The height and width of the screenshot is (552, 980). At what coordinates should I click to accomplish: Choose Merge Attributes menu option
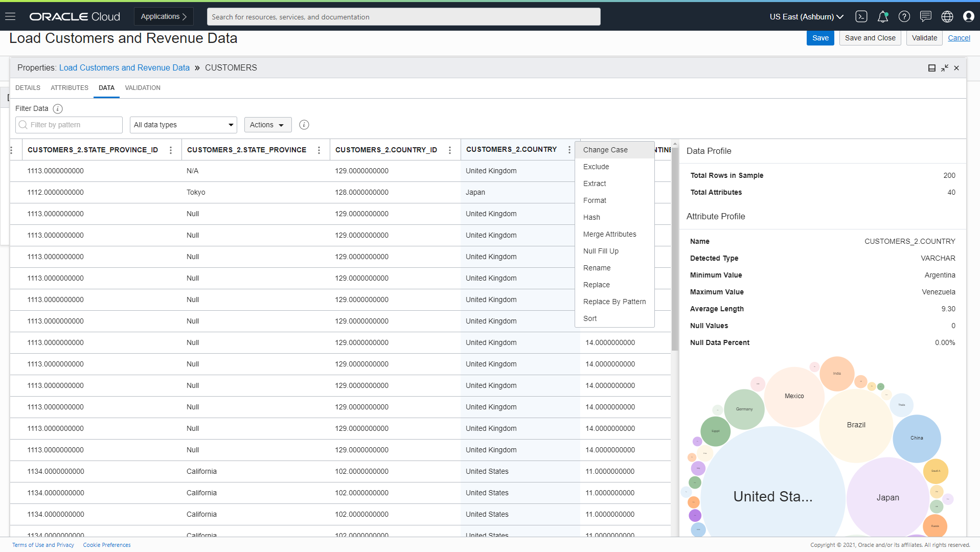click(610, 234)
